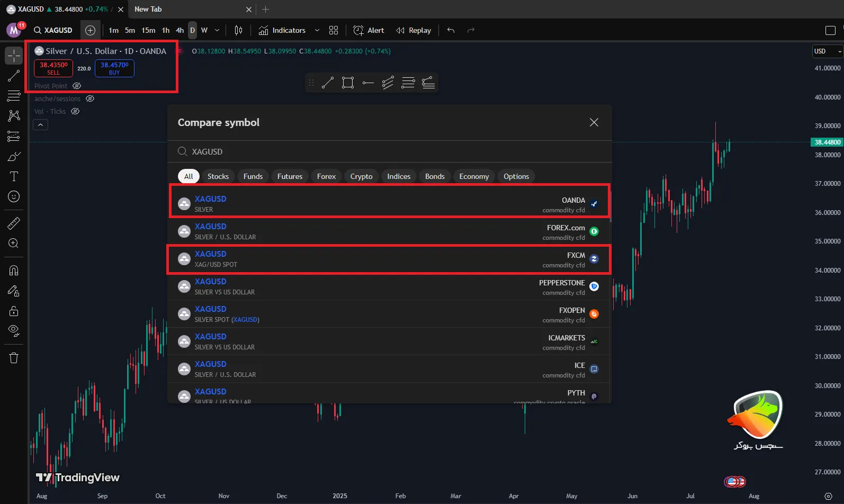The width and height of the screenshot is (844, 504).
Task: Select the Text tool in left sidebar
Action: click(x=14, y=177)
